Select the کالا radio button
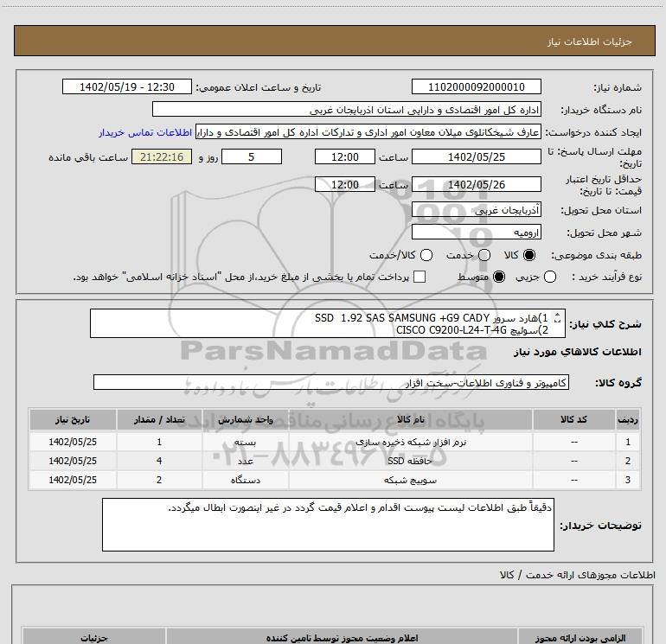Viewport: 666px width, 644px height. tap(529, 255)
